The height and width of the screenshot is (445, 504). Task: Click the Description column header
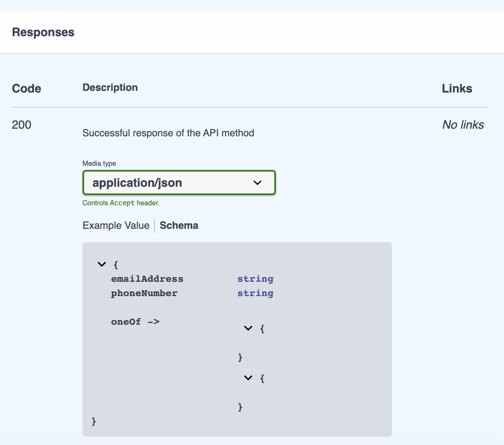(110, 87)
